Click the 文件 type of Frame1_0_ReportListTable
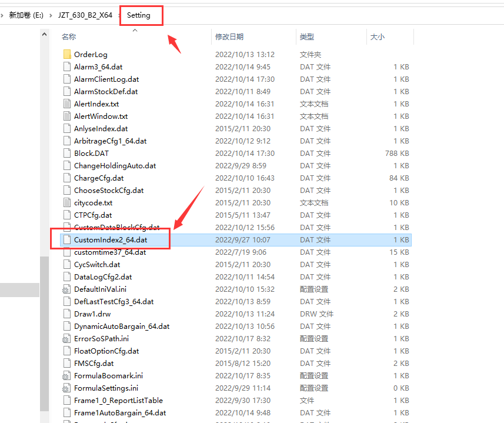This screenshot has width=504, height=423. pyautogui.click(x=307, y=401)
